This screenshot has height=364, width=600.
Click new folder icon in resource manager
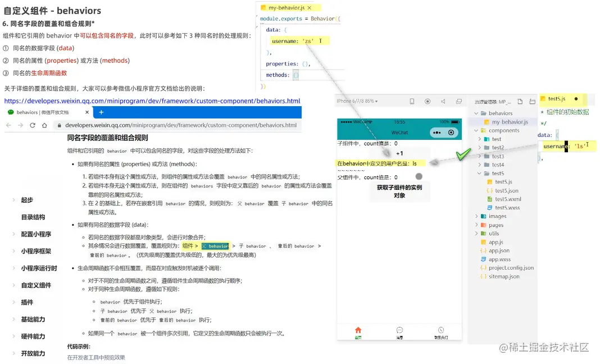point(532,102)
